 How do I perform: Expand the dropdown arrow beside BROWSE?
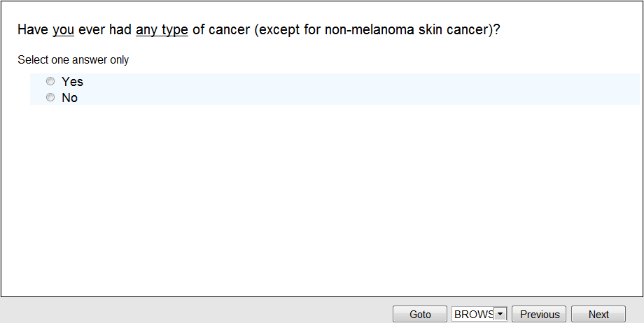pos(500,315)
